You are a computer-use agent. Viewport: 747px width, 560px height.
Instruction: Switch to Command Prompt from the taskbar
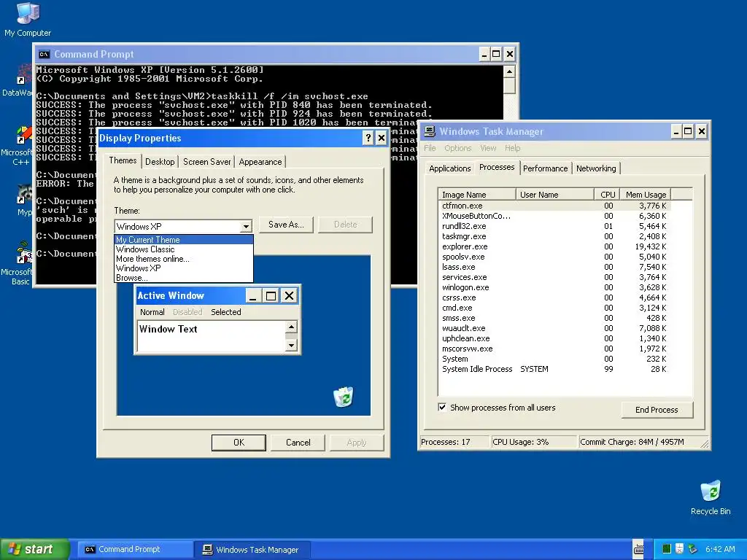click(135, 549)
